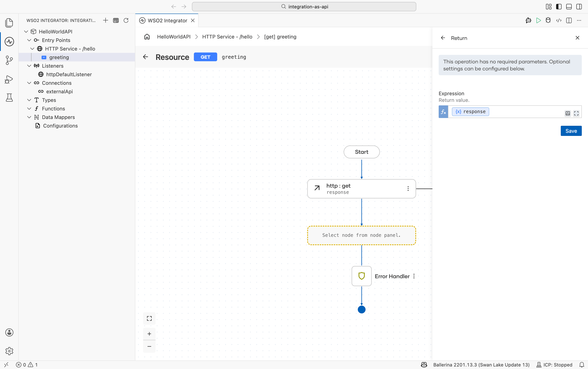Select the http : get node

(x=361, y=189)
